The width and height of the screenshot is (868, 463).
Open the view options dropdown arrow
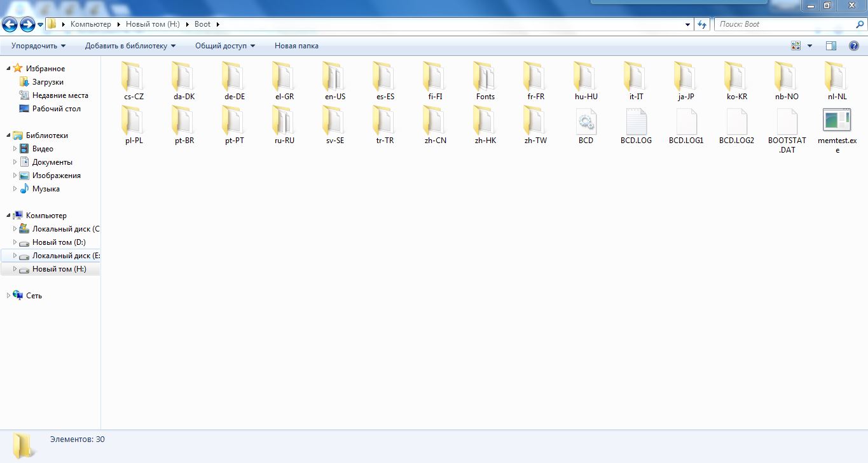coord(809,46)
